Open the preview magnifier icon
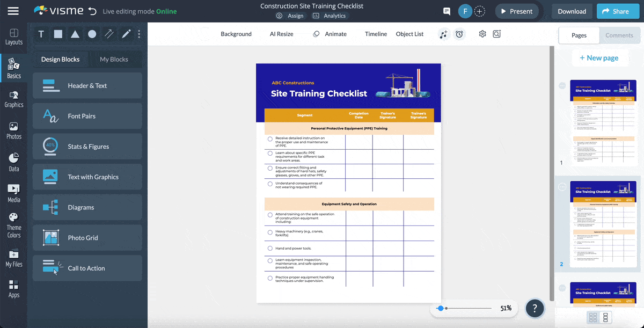 (496, 33)
